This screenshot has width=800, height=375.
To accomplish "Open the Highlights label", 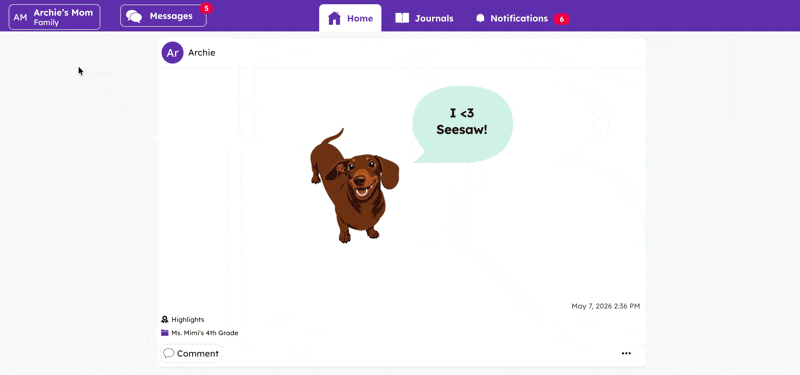I will 188,319.
